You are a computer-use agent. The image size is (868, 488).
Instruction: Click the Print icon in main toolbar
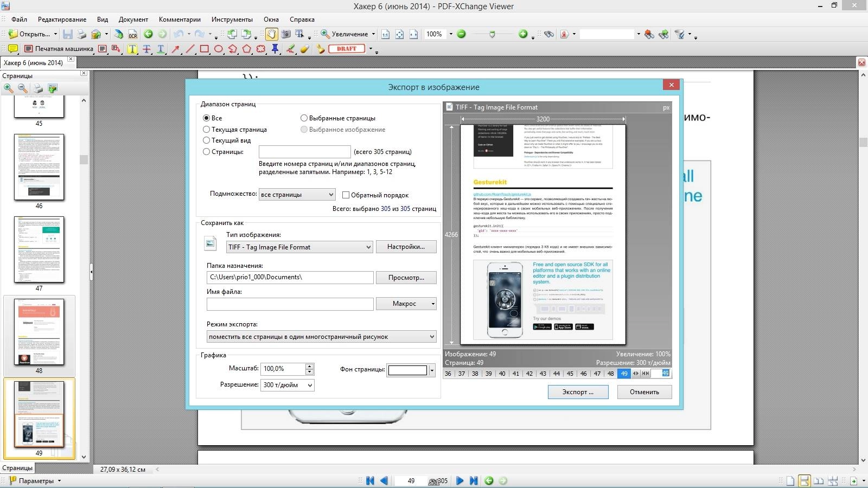[x=81, y=34]
